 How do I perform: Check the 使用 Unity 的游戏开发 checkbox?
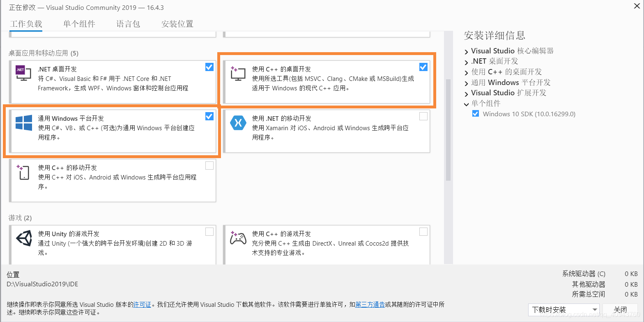(x=209, y=232)
